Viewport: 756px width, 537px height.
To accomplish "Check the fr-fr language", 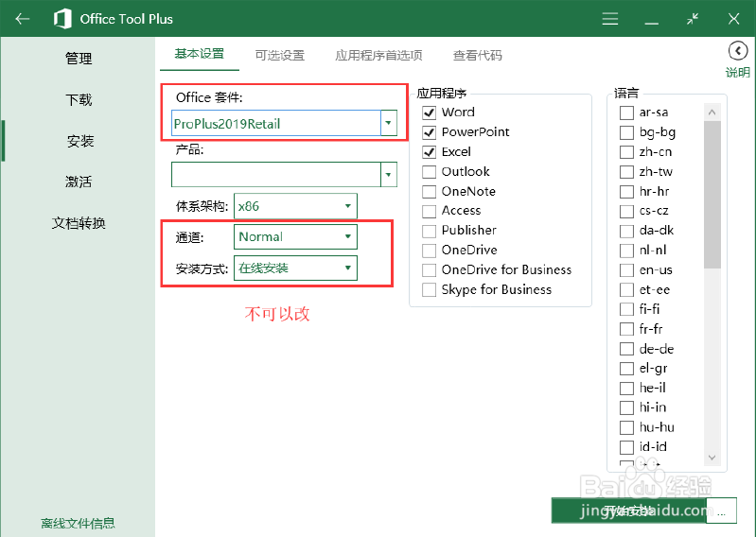I will 626,329.
